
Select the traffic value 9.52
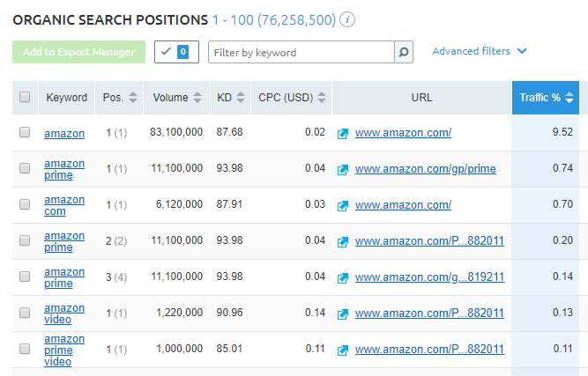[x=562, y=132]
